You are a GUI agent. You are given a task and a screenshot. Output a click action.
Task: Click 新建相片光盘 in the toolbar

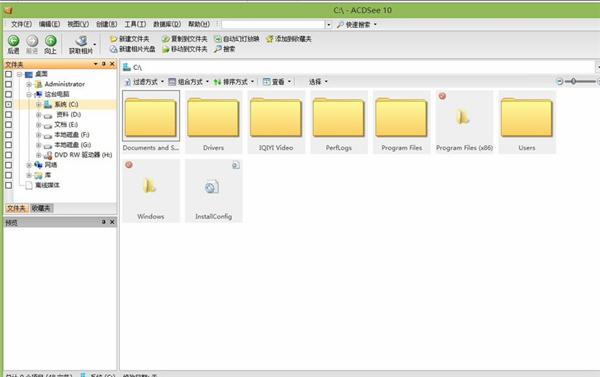pyautogui.click(x=132, y=49)
